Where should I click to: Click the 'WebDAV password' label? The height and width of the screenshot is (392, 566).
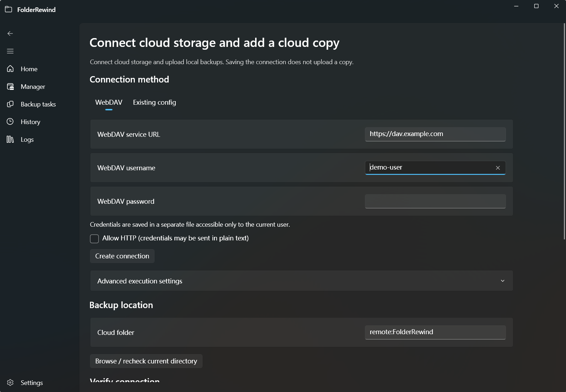(x=126, y=201)
